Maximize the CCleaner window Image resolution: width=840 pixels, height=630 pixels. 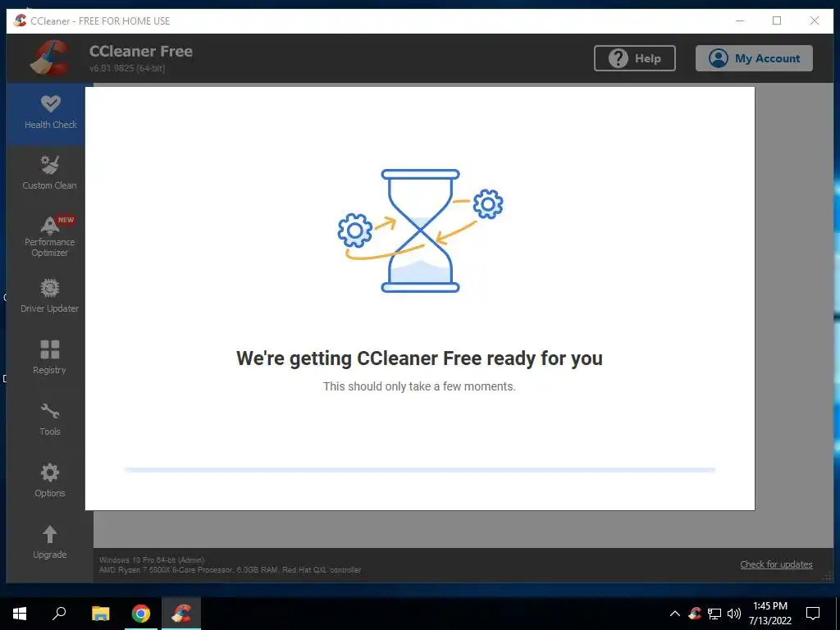[x=777, y=21]
